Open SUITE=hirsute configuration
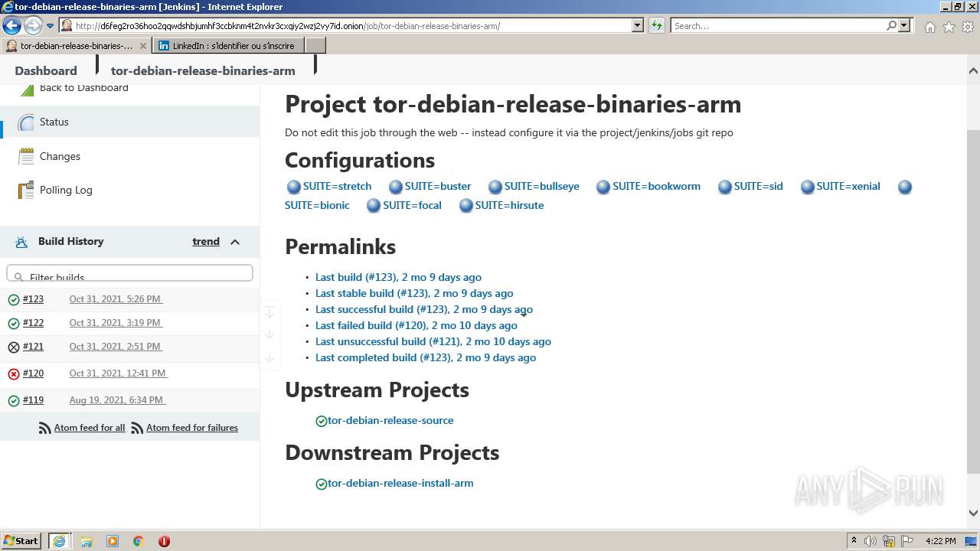The image size is (980, 551). point(509,205)
